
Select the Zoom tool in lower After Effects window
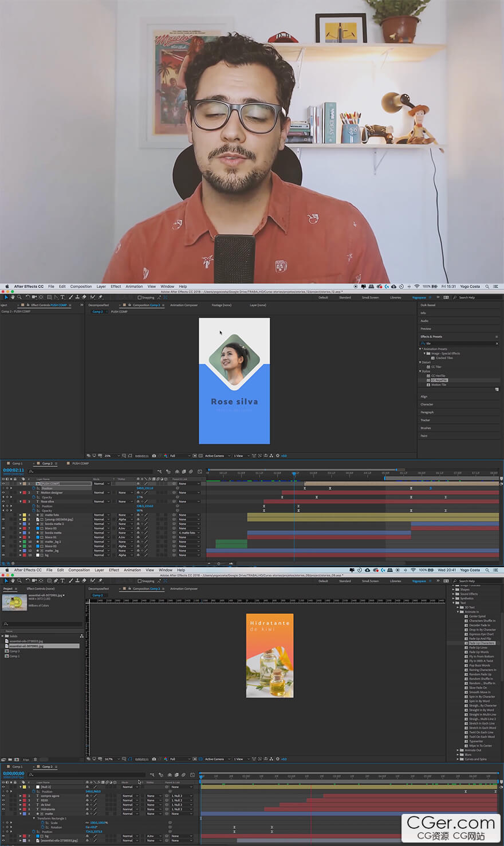pos(19,581)
